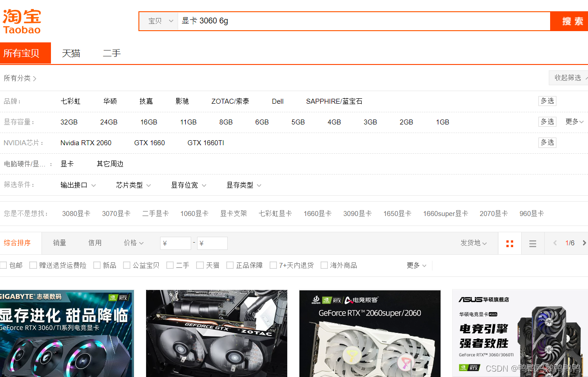Open 价格 sort dropdown
This screenshot has width=588, height=377.
[x=133, y=243]
